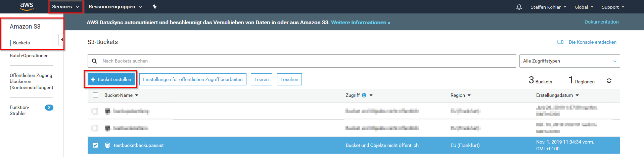Image resolution: width=644 pixels, height=157 pixels.
Task: Open the Weitere Informationen link
Action: tap(360, 23)
